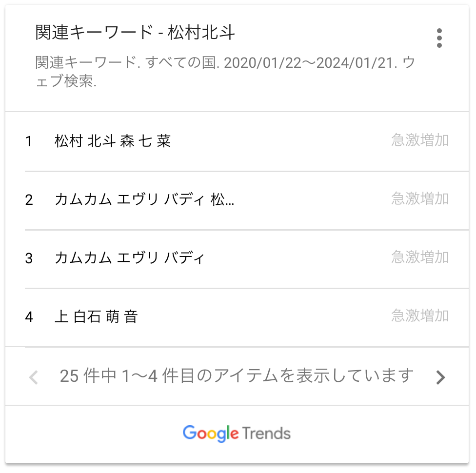Open the three-dot more options menu
The height and width of the screenshot is (473, 476).
pos(439,38)
